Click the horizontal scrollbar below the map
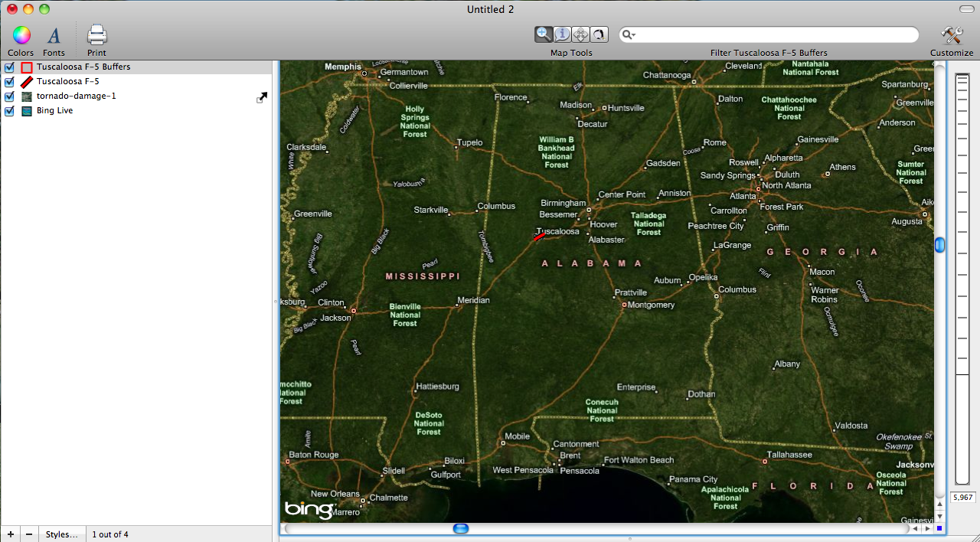This screenshot has width=980, height=542. point(460,528)
